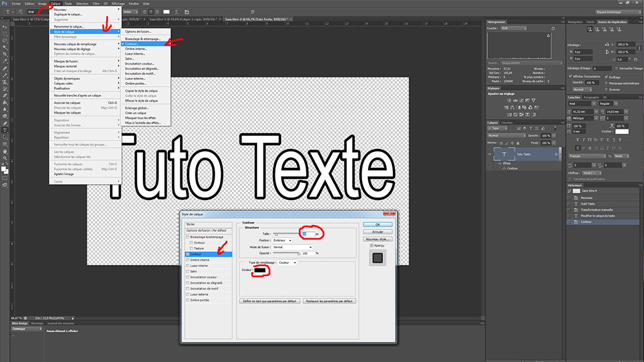Select the Lasso tool

pyautogui.click(x=5, y=40)
